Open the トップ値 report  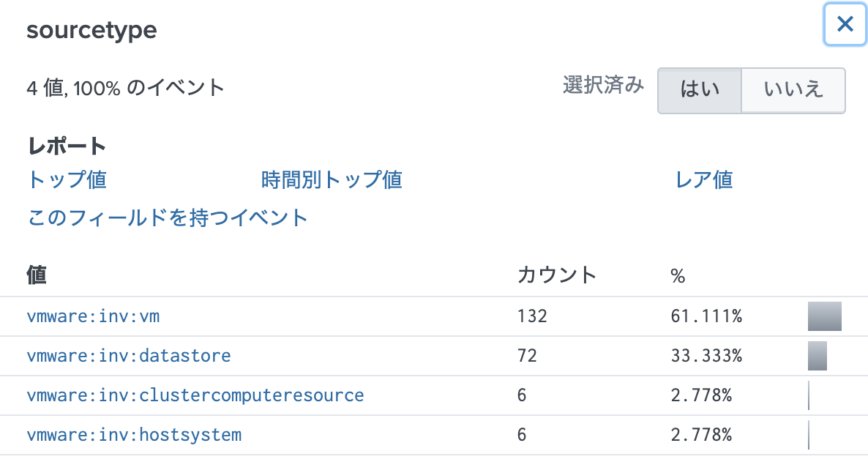(x=67, y=179)
